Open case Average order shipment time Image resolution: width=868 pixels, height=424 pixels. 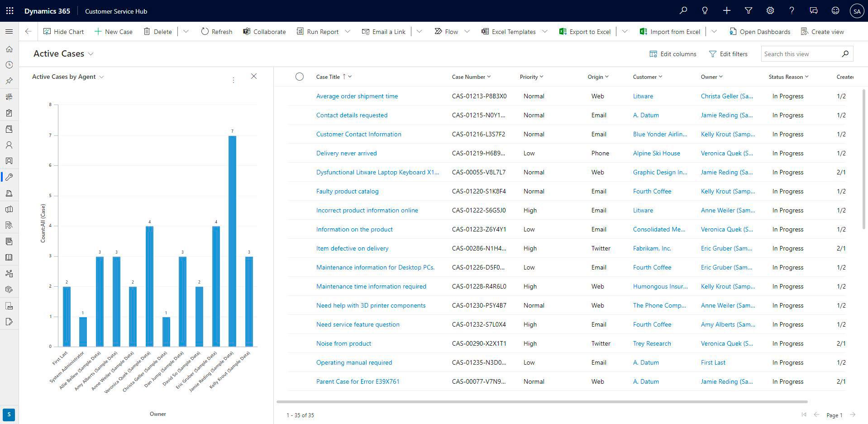tap(357, 96)
